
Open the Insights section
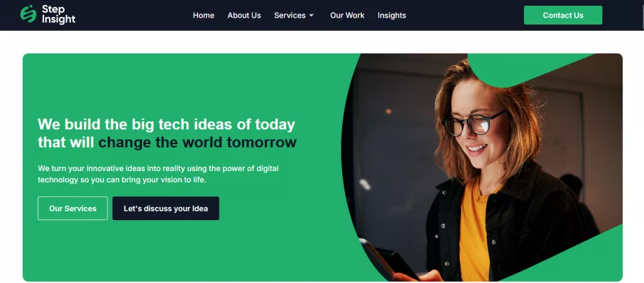point(392,16)
